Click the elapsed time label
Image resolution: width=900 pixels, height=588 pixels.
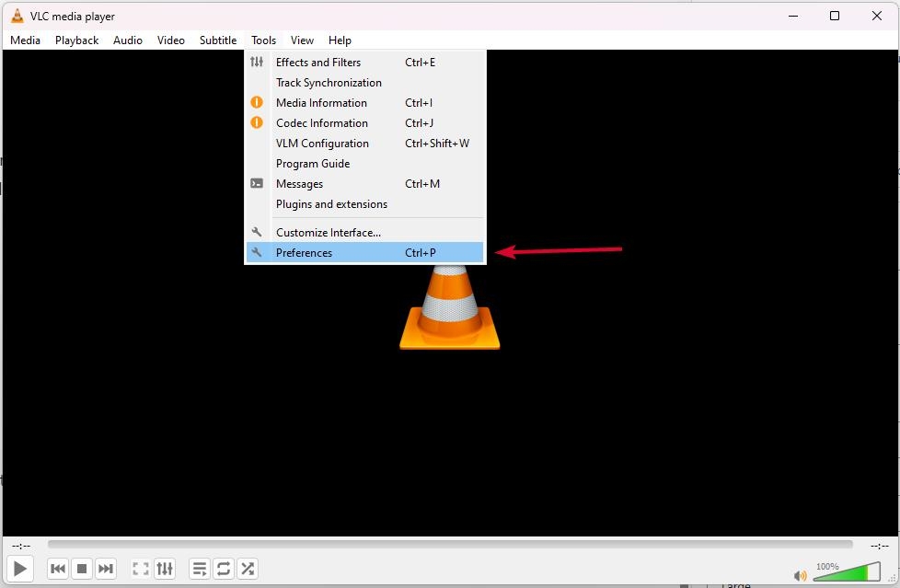click(x=21, y=546)
